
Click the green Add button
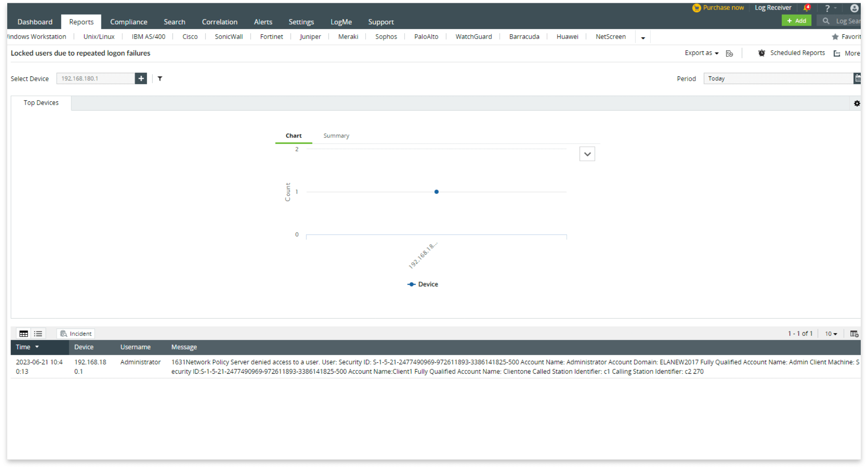click(x=796, y=21)
